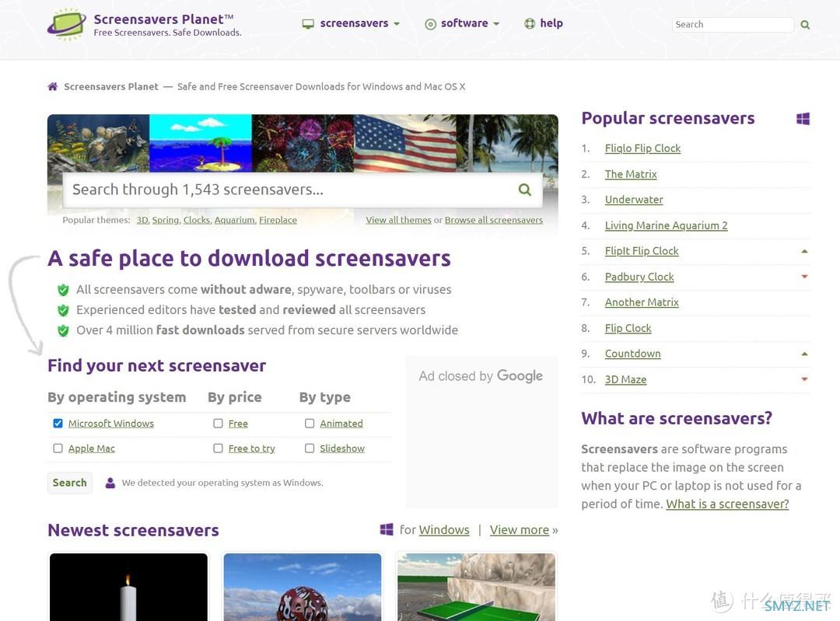Enable the Free to try checkbox
The height and width of the screenshot is (621, 840).
click(x=218, y=448)
